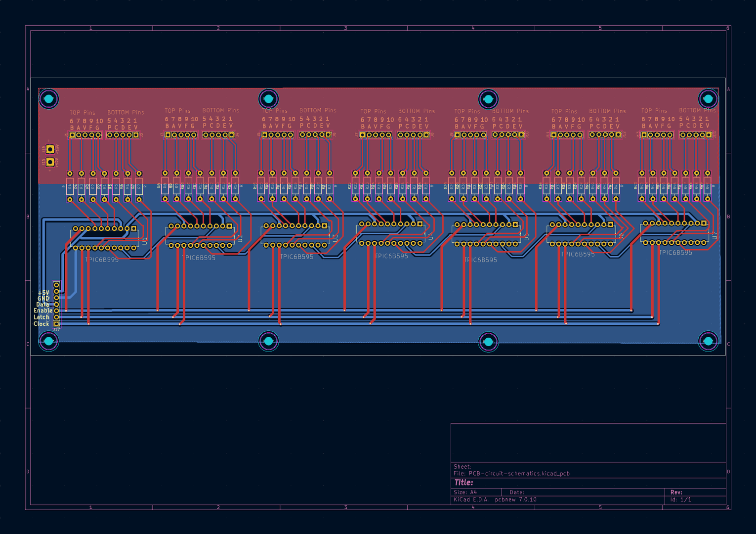Click the GND pad on the J17 connector
The image size is (756, 534).
click(56, 298)
